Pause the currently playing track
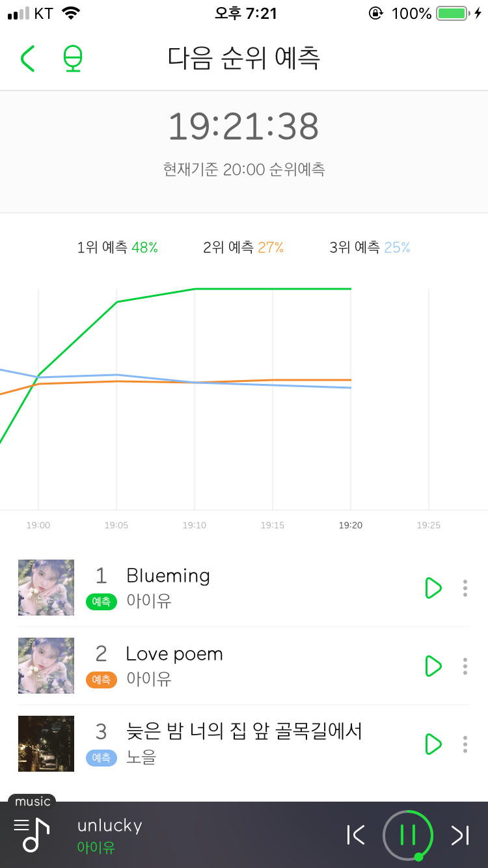 408,834
